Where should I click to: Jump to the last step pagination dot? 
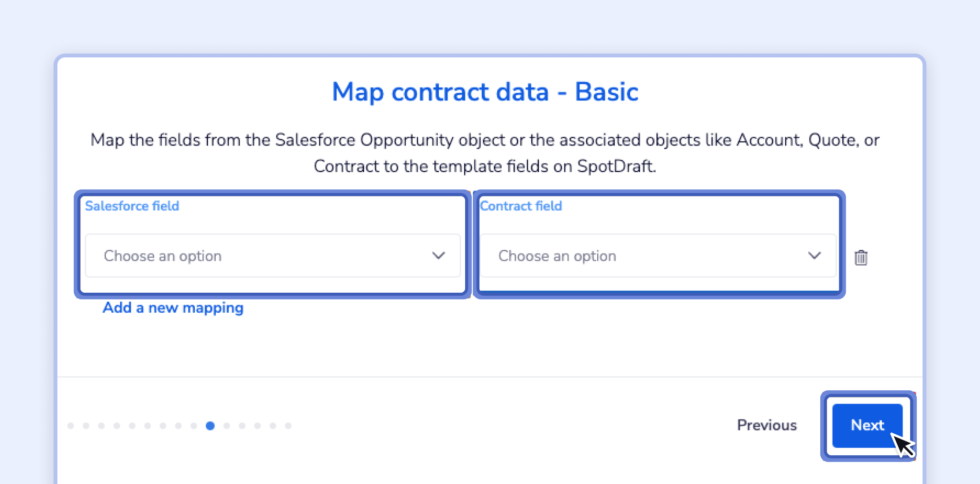point(288,426)
